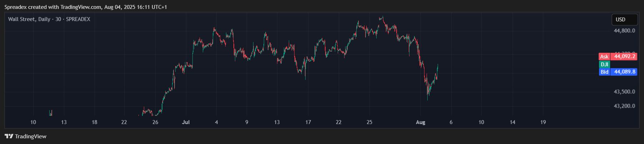Click the 25 date label before Aug
Image resolution: width=644 pixels, height=144 pixels.
(369, 122)
